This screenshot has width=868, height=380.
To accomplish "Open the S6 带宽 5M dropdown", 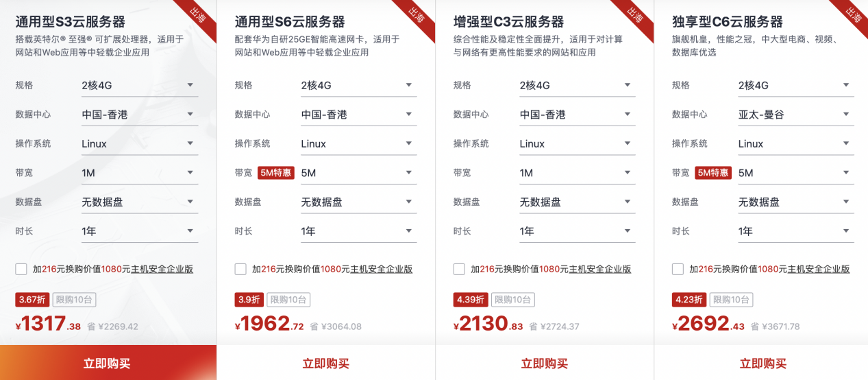I will click(358, 173).
